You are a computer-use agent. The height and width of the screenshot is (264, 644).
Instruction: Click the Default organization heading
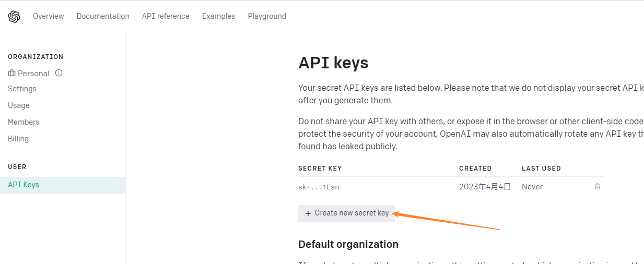click(348, 244)
